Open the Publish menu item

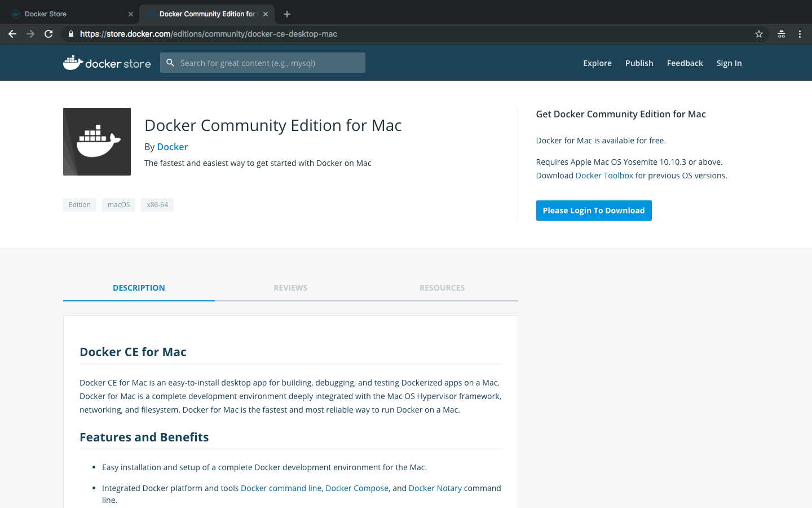639,63
